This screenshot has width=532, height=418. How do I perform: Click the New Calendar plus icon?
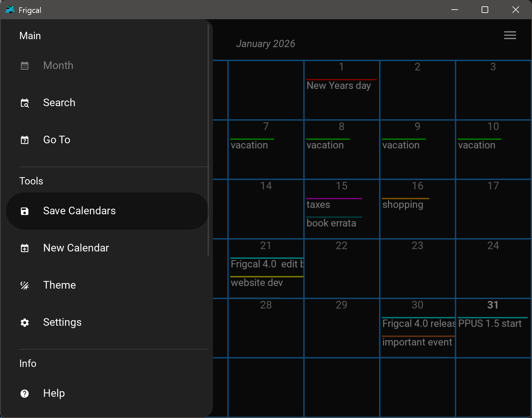25,248
